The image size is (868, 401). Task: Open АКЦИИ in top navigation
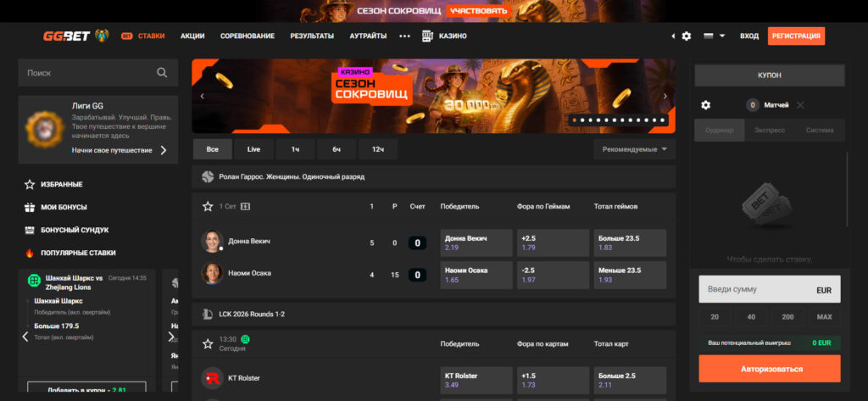(192, 36)
